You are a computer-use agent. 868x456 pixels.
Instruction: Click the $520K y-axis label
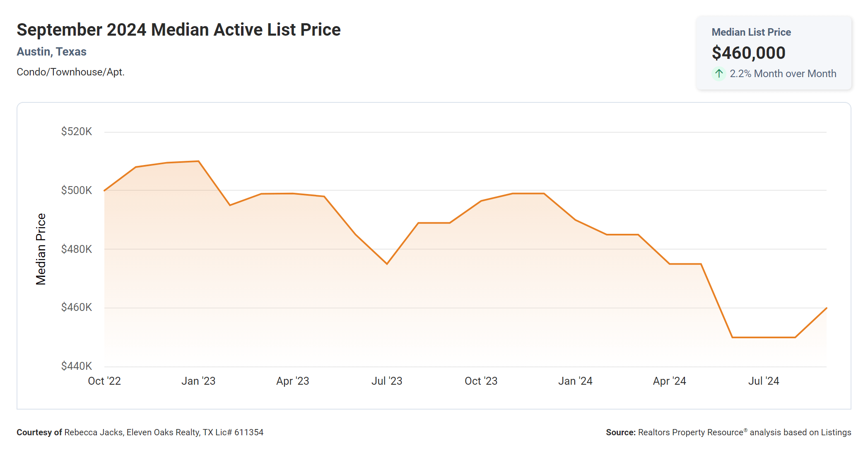click(77, 132)
